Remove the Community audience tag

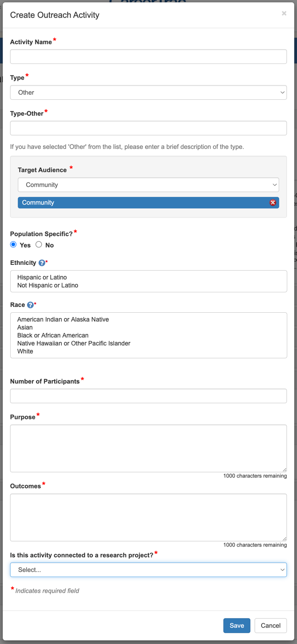273,203
